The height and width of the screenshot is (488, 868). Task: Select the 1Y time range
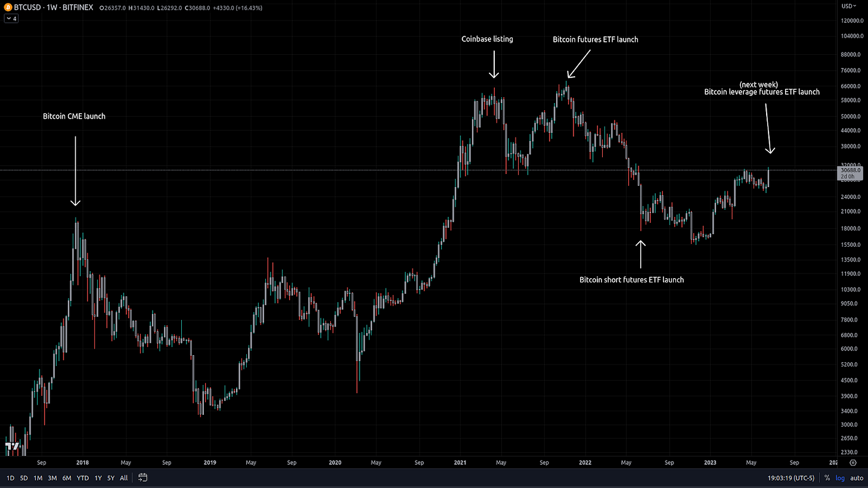98,478
